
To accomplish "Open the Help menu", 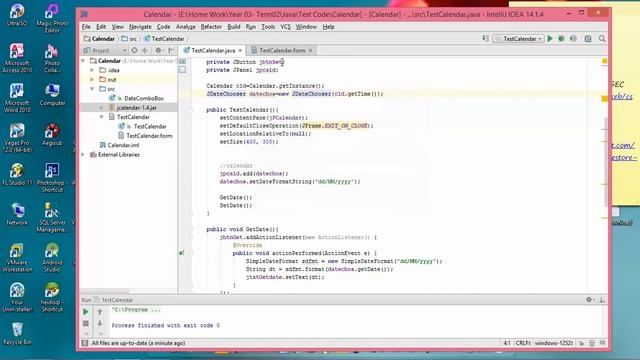I will click(x=328, y=27).
